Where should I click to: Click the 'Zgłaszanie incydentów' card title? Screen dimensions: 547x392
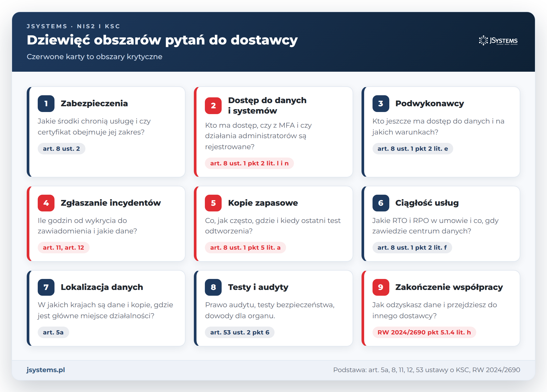click(111, 203)
